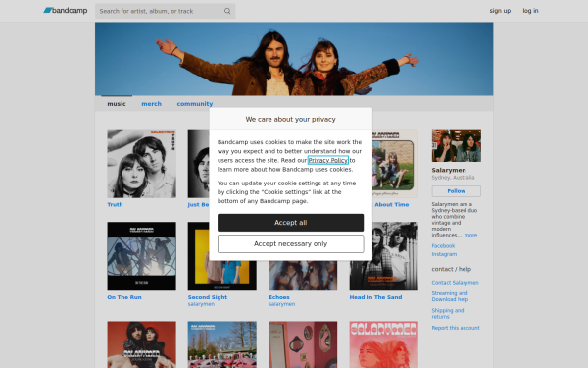Open the sign up link

(500, 11)
